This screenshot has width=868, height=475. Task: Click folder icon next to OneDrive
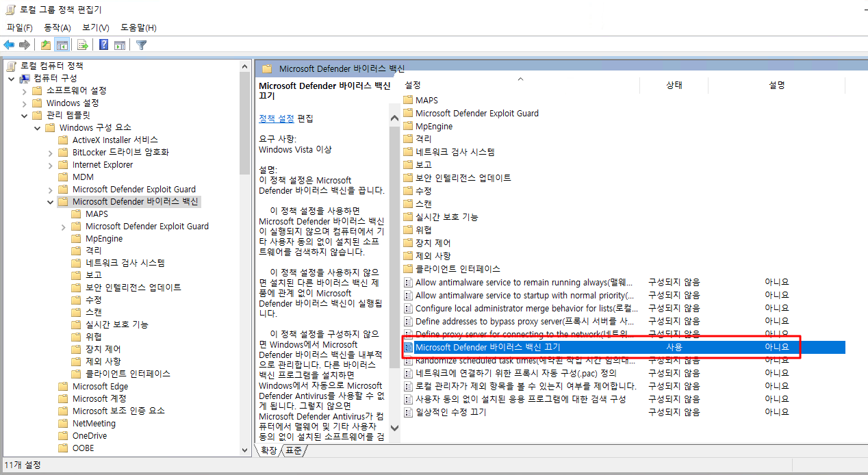coord(64,435)
